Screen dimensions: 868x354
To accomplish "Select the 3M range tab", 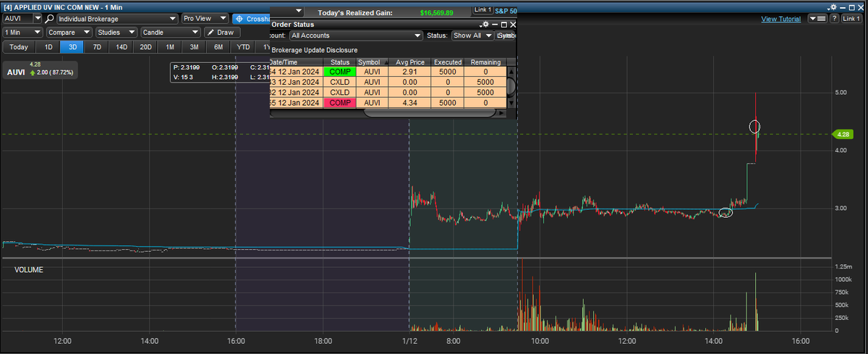I will click(x=195, y=46).
